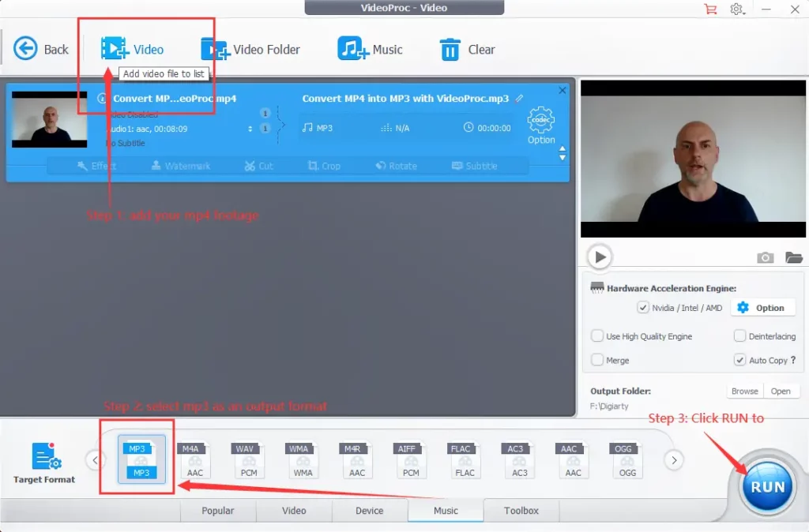The width and height of the screenshot is (809, 532).
Task: Select the FLAC format
Action: [465, 459]
